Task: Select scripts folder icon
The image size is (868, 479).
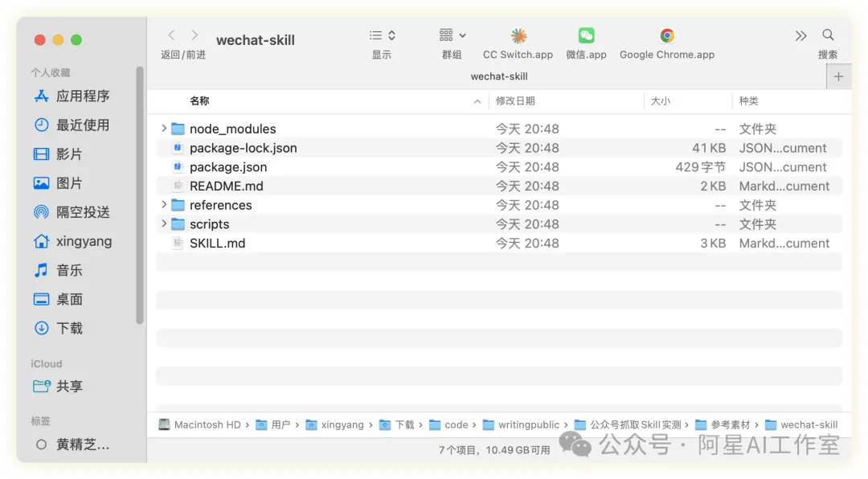Action: coord(178,224)
